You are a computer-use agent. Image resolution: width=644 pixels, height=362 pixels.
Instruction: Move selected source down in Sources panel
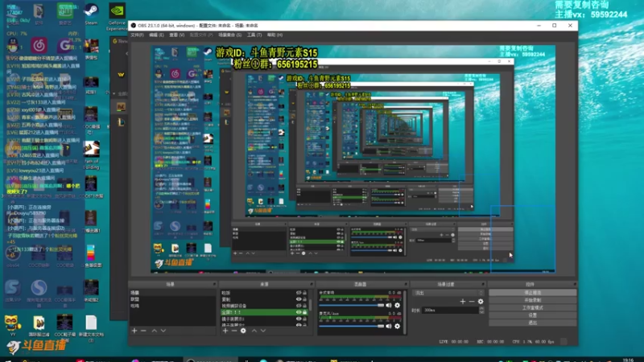click(263, 331)
